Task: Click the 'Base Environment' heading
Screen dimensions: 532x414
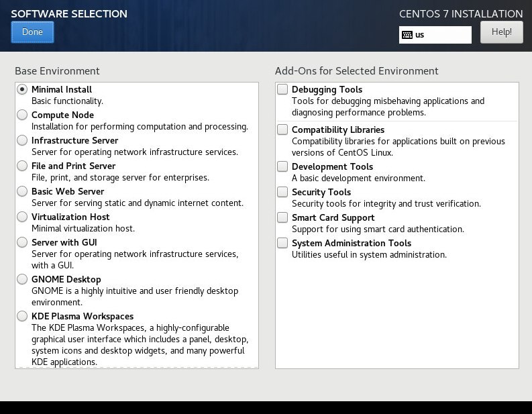Action: (x=57, y=71)
